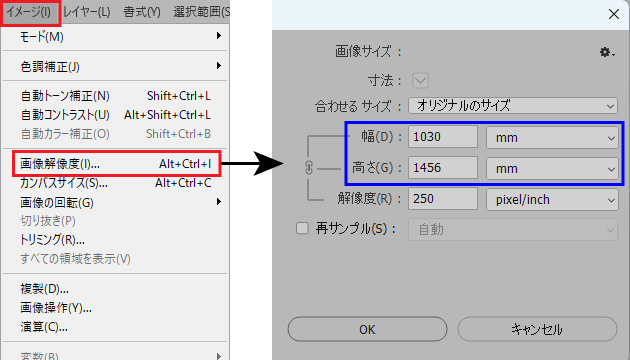Expand the 寸法 dimensions unit dropdown

pos(420,80)
